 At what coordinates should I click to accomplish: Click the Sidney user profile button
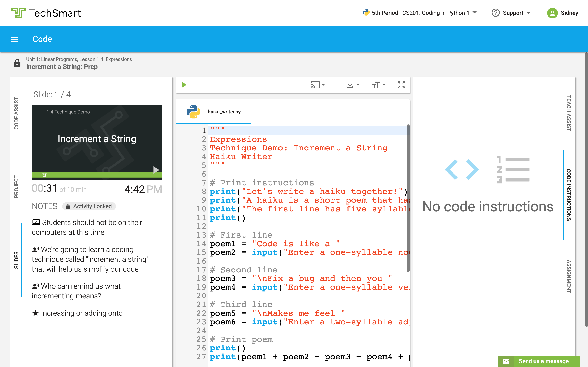562,13
